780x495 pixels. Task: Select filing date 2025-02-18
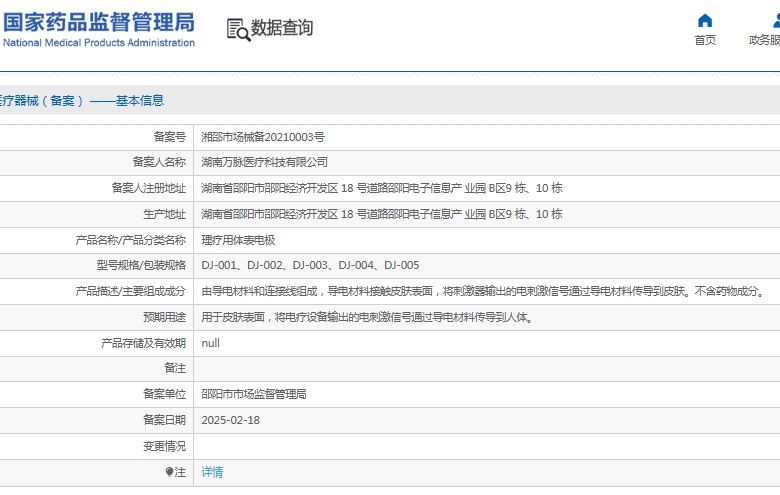(x=230, y=420)
